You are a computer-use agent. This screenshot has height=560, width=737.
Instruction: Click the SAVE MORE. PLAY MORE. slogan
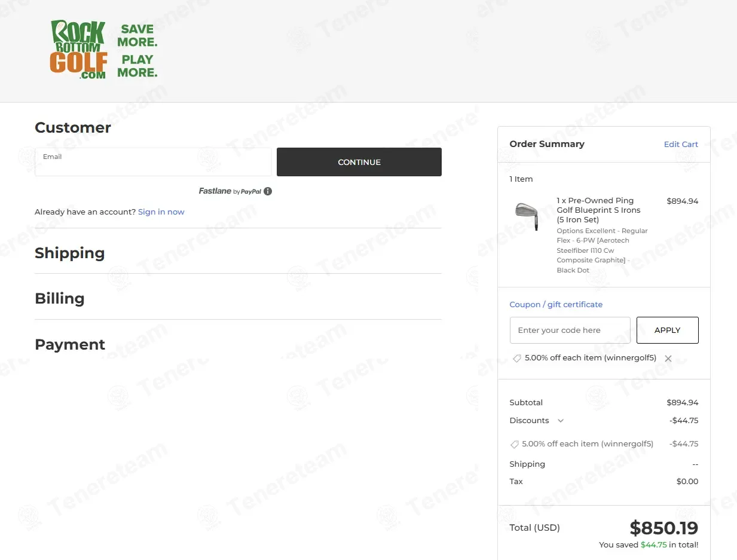137,50
